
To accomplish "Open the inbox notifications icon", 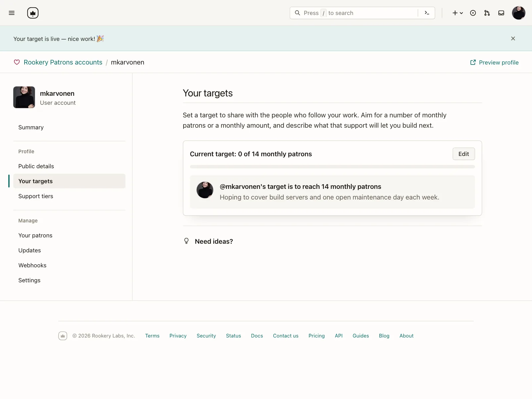I will pos(501,13).
